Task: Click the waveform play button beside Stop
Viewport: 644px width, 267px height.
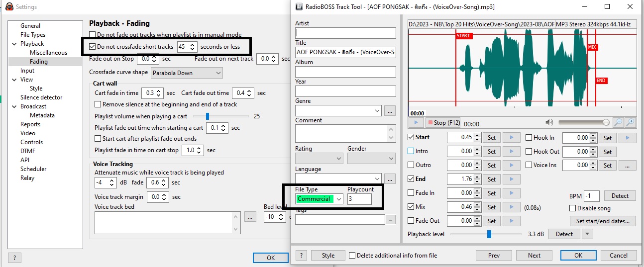Action: [x=416, y=122]
